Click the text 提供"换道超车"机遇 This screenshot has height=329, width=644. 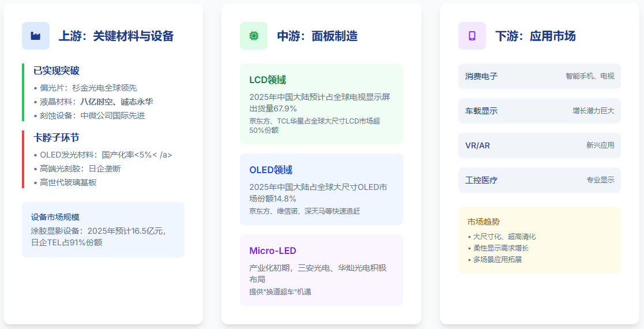pyautogui.click(x=280, y=292)
